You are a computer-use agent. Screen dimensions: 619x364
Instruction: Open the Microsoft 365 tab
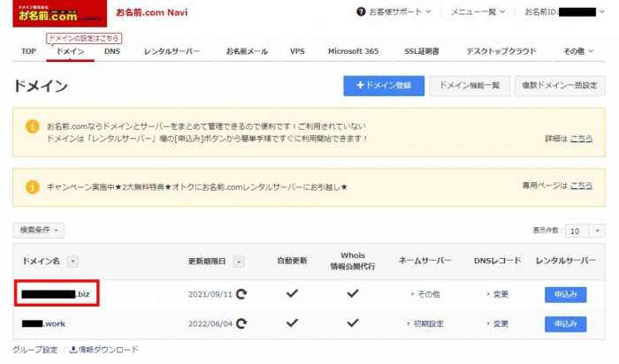[x=354, y=51]
